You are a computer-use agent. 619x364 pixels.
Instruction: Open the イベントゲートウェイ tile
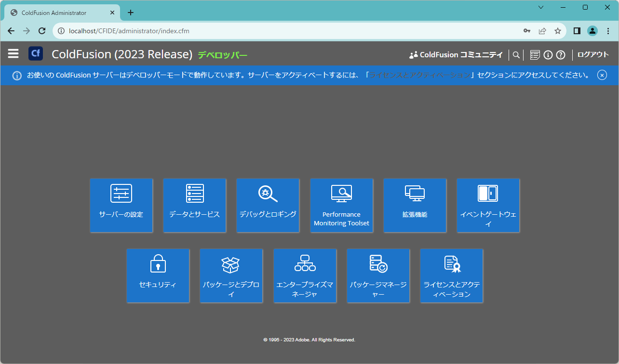(x=488, y=206)
